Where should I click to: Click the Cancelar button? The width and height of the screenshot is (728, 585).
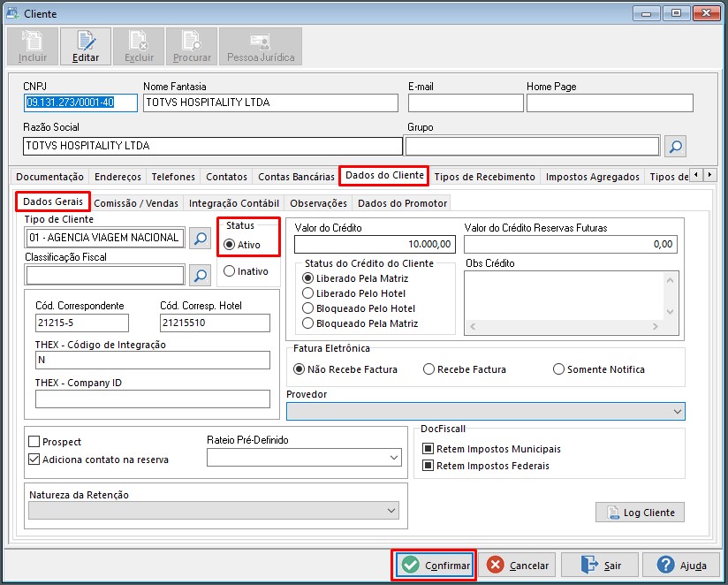[517, 565]
